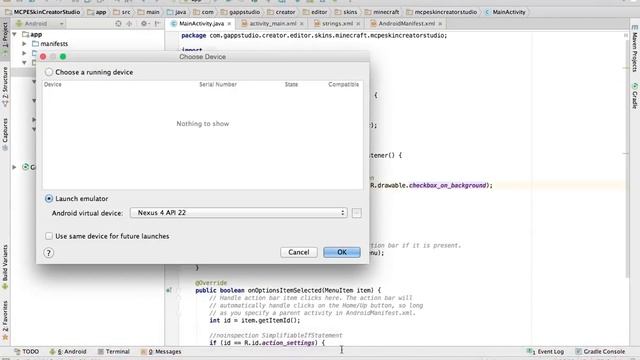
Task: Click the 'creator' breadcrumb folder
Action: click(x=281, y=12)
